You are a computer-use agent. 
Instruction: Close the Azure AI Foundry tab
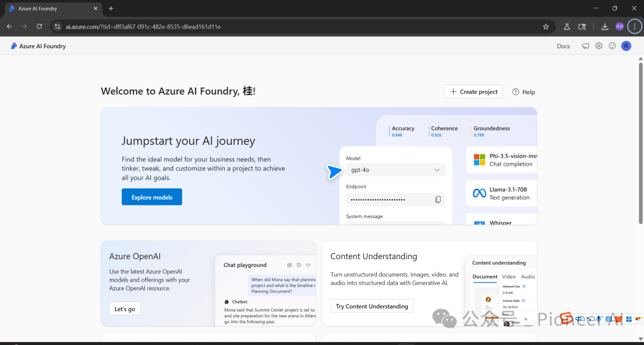[95, 8]
